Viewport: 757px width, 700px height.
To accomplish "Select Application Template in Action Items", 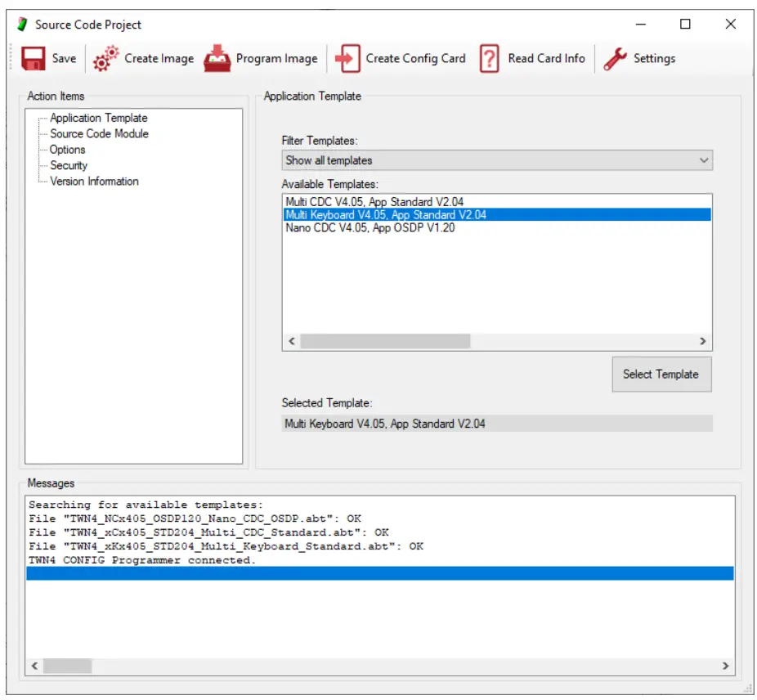I will point(99,118).
